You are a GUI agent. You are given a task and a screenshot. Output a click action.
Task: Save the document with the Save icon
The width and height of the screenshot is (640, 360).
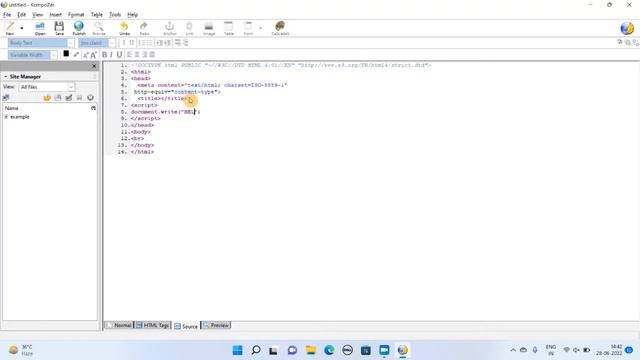[x=59, y=28]
